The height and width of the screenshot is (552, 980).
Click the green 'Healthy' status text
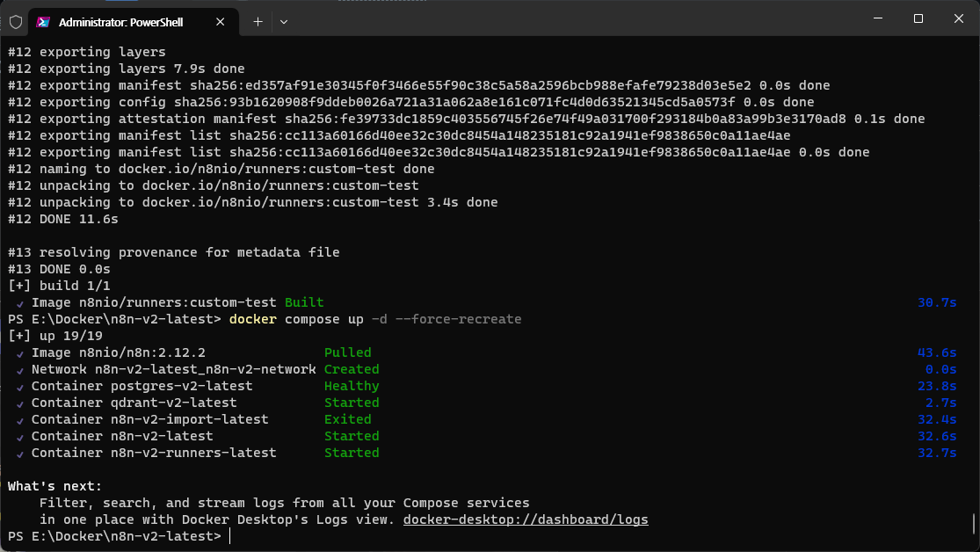[x=352, y=387]
